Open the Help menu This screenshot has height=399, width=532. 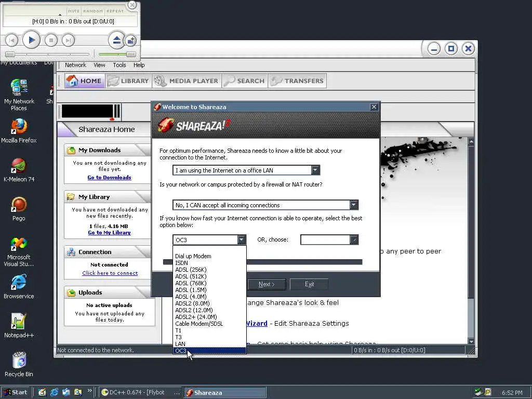tap(139, 65)
